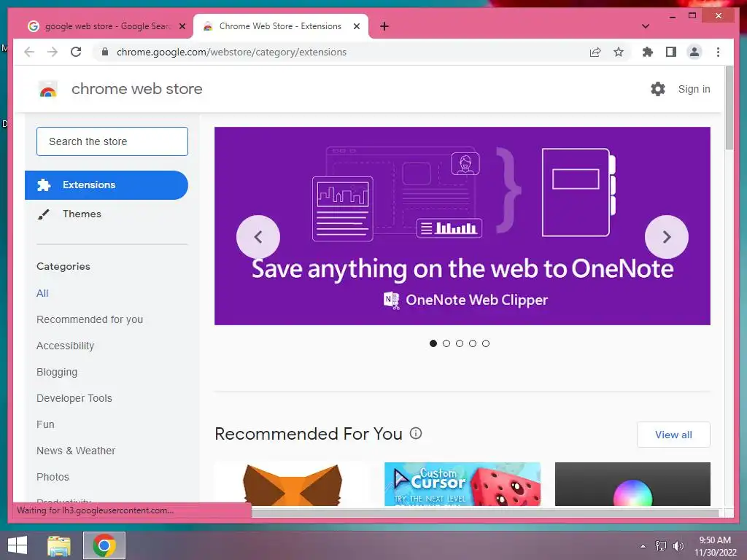Open the network tray icon
This screenshot has width=747, height=560.
point(660,545)
